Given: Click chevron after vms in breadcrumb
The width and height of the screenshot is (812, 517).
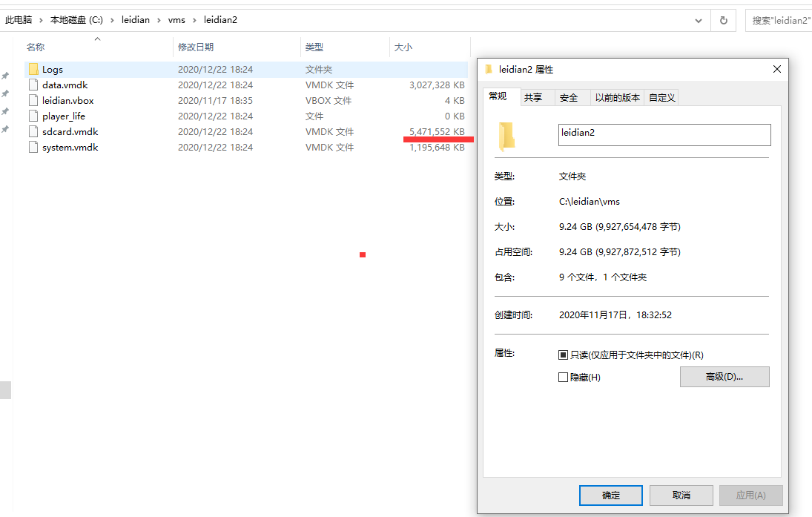Looking at the screenshot, I should coord(194,20).
